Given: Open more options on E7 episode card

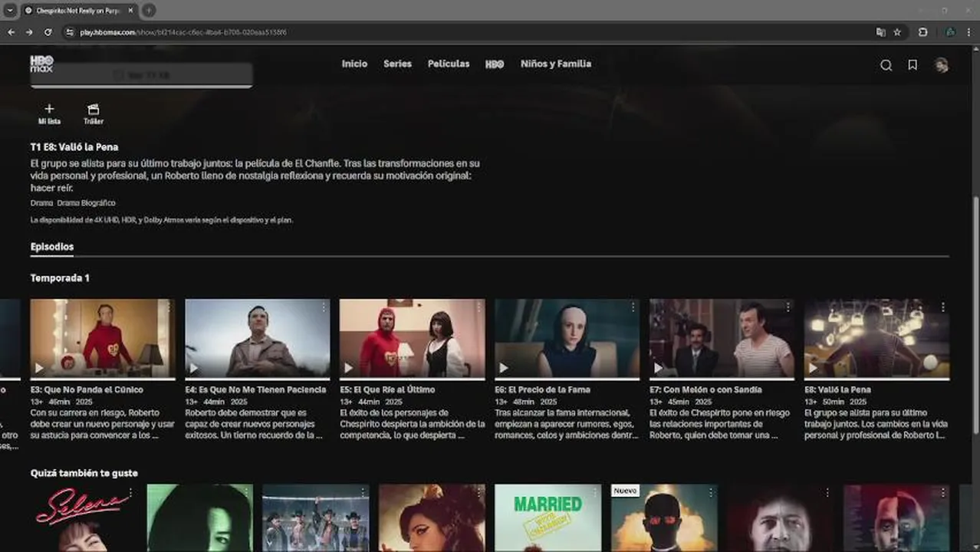Looking at the screenshot, I should point(788,307).
